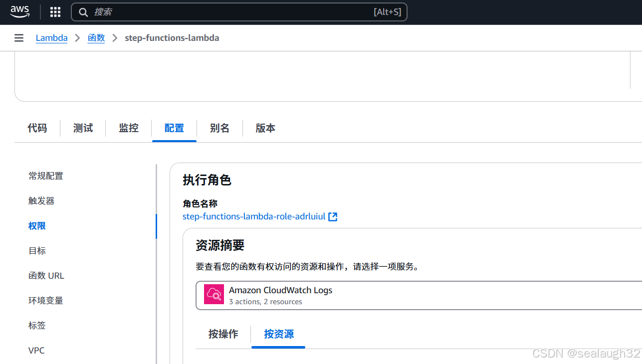Switch to the 版本 tab
Screen dimensions: 642x364
coord(265,128)
